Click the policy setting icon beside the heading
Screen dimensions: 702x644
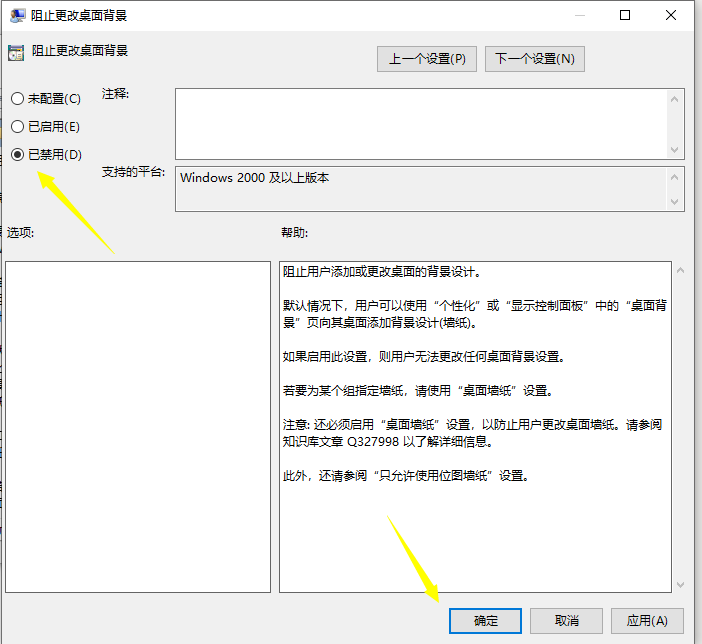pyautogui.click(x=15, y=54)
